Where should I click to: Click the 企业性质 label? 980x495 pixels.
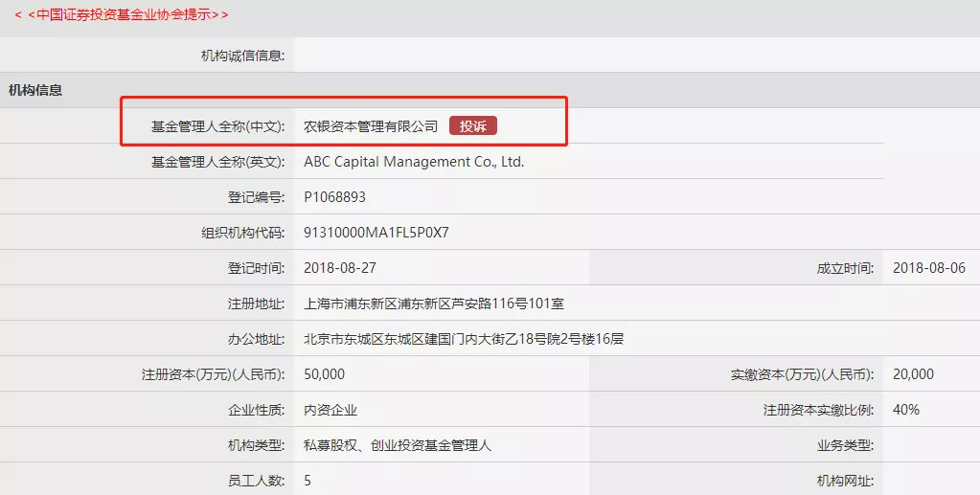(x=256, y=410)
